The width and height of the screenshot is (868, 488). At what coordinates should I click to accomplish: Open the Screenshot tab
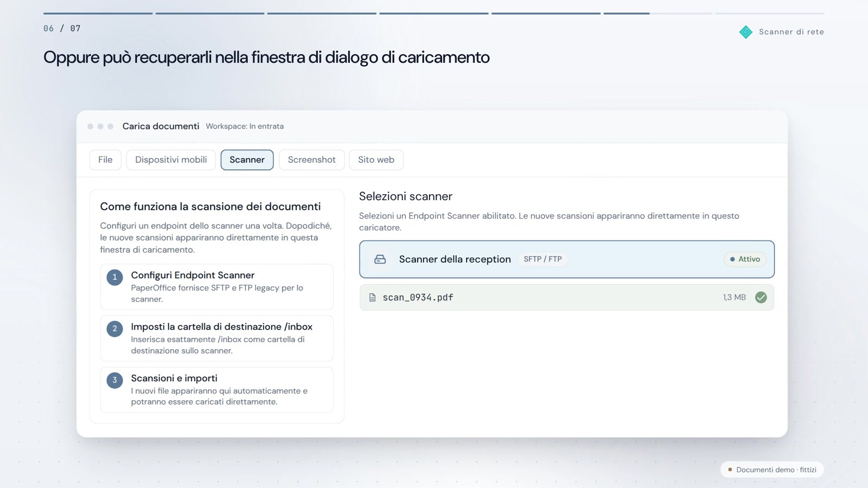pos(311,160)
